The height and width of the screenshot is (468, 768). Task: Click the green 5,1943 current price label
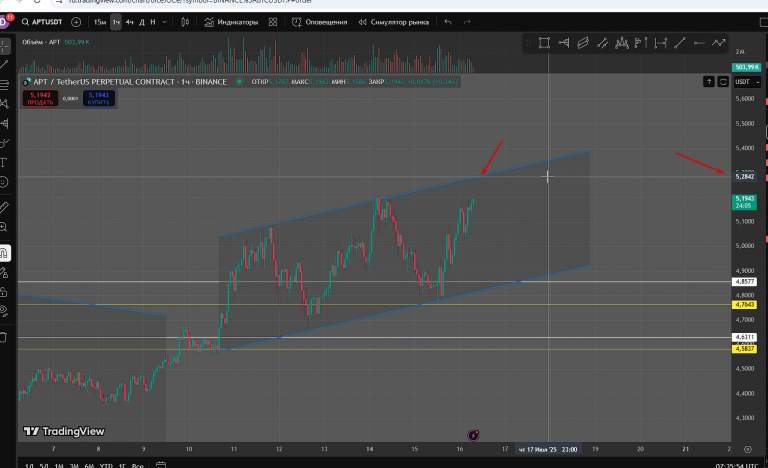click(744, 202)
